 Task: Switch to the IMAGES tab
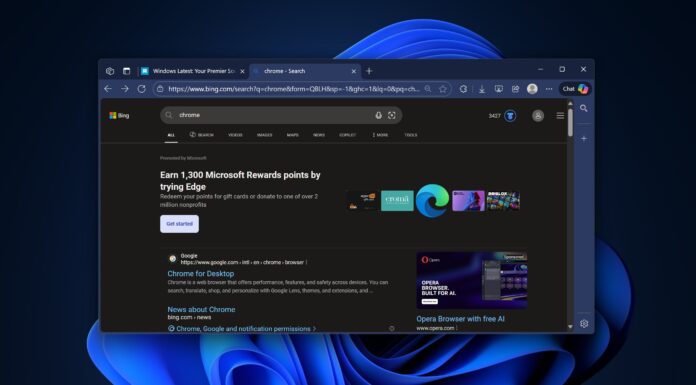pos(265,135)
